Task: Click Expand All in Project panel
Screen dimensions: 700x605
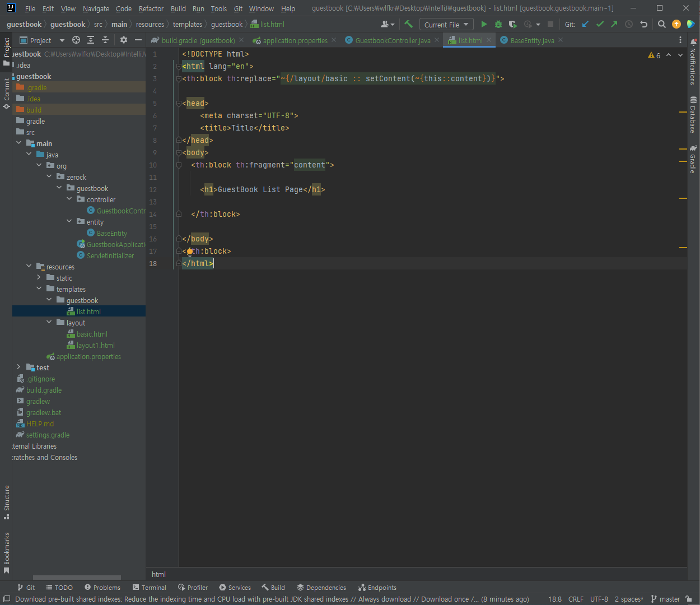Action: [x=91, y=40]
